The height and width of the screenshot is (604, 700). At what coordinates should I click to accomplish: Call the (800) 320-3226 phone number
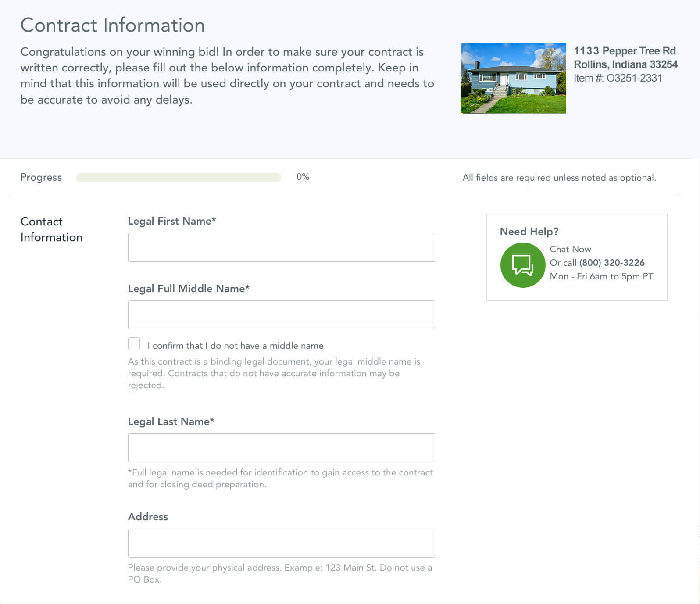pyautogui.click(x=612, y=263)
